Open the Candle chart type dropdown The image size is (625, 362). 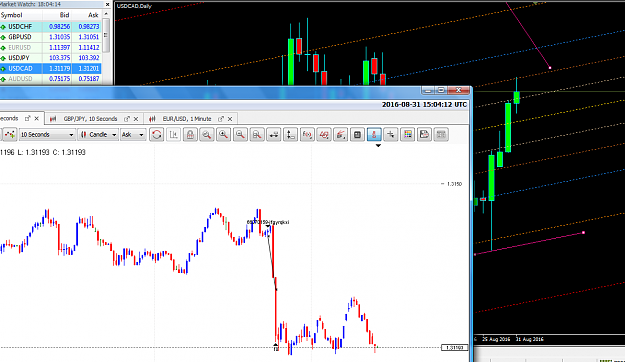pyautogui.click(x=98, y=135)
